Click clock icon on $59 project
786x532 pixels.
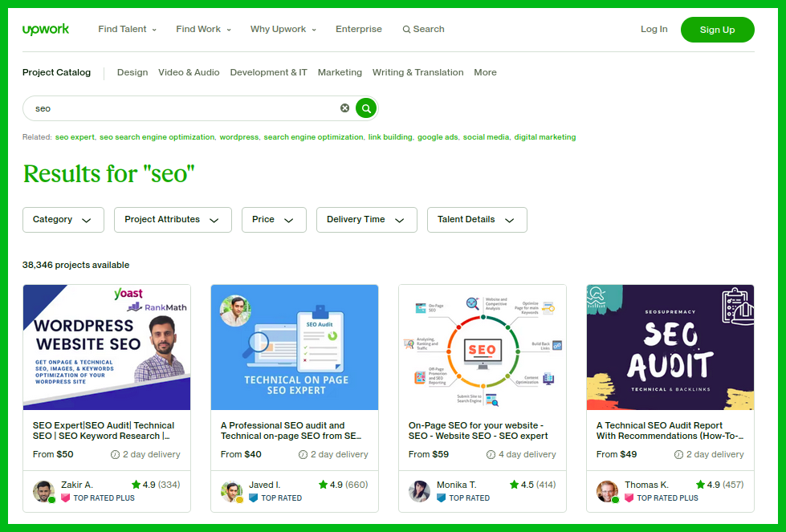[x=491, y=455]
